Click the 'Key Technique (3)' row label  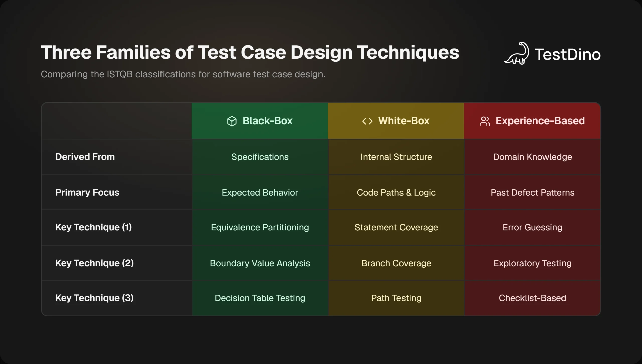point(95,298)
